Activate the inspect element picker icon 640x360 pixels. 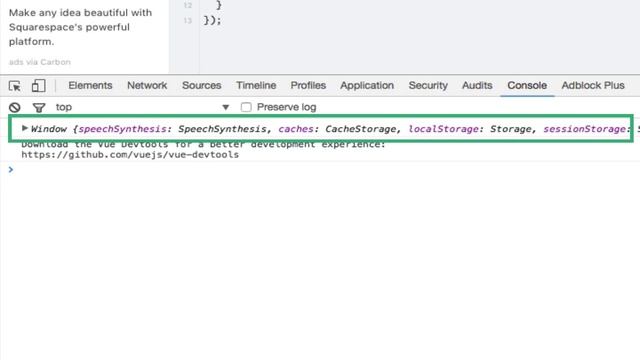[x=15, y=86]
